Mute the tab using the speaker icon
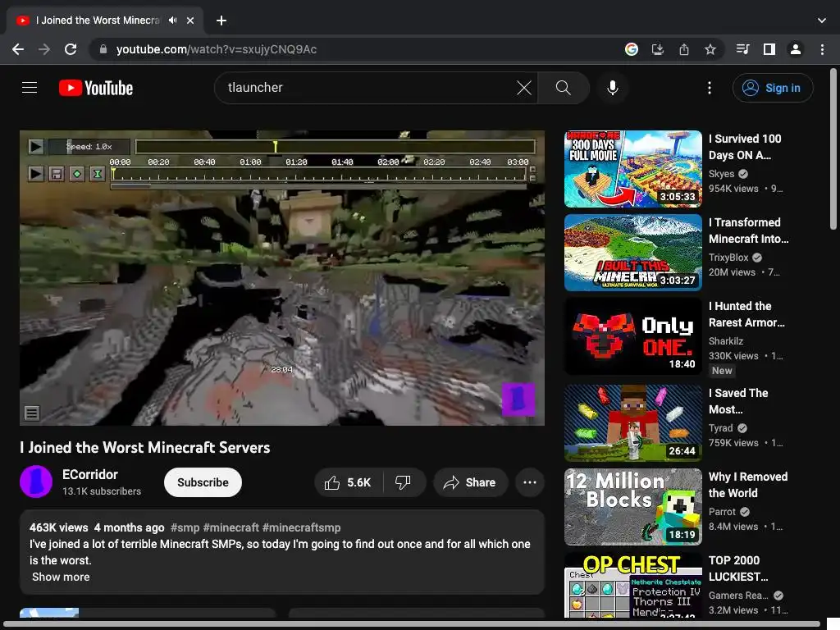The width and height of the screenshot is (840, 630). click(172, 21)
